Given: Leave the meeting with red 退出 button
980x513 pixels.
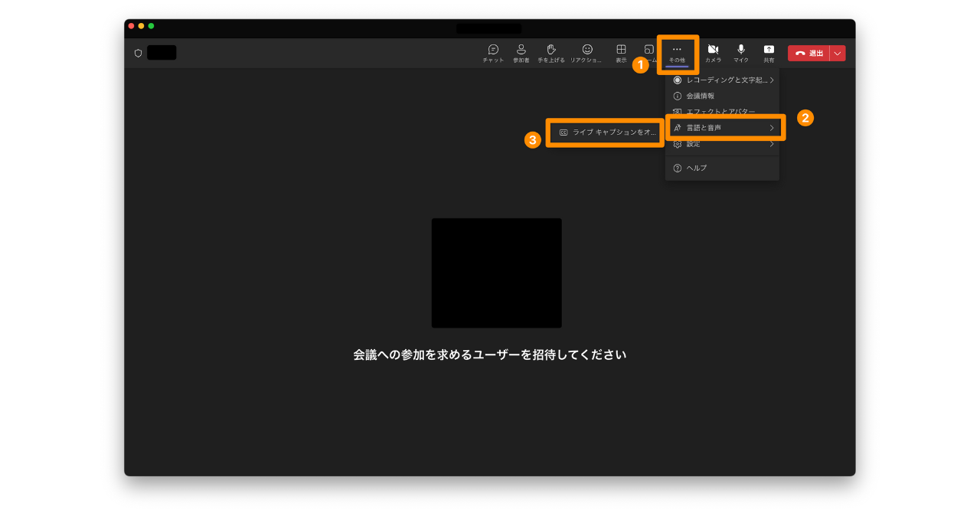Looking at the screenshot, I should point(808,54).
